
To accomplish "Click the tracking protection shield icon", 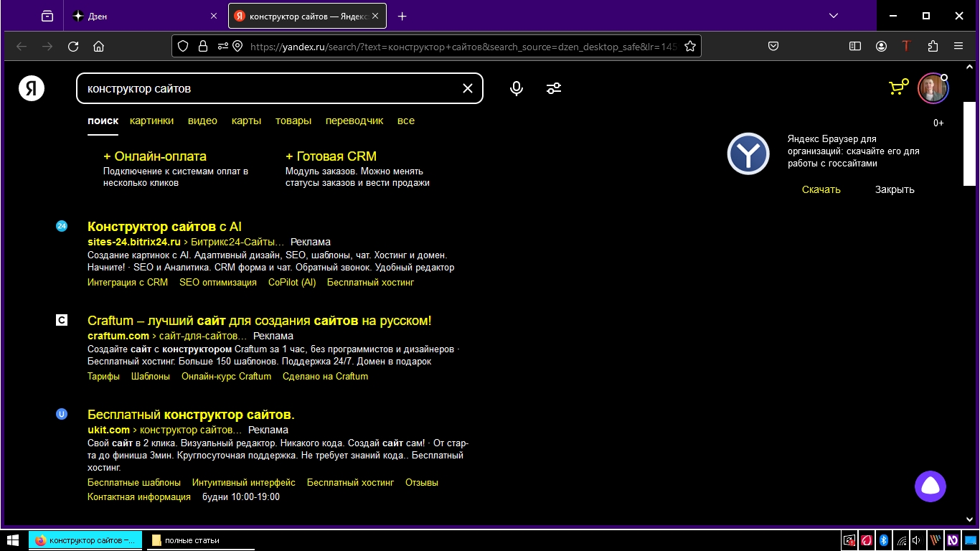I will [x=183, y=46].
